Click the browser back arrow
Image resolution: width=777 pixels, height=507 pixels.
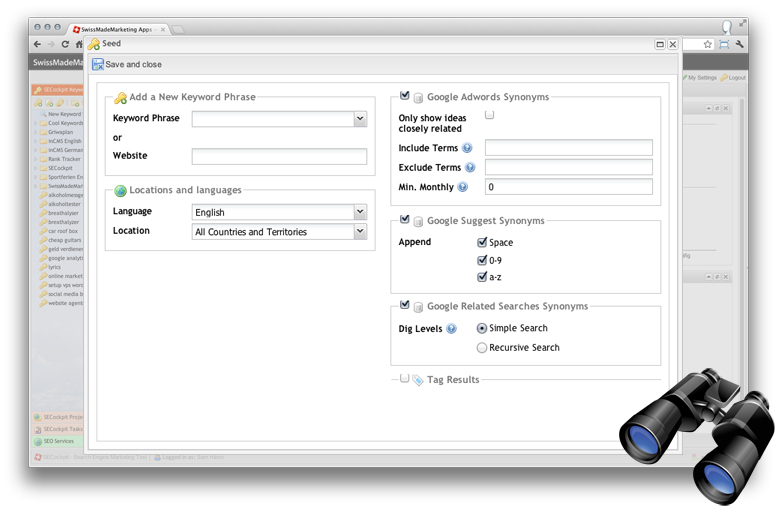tap(38, 44)
